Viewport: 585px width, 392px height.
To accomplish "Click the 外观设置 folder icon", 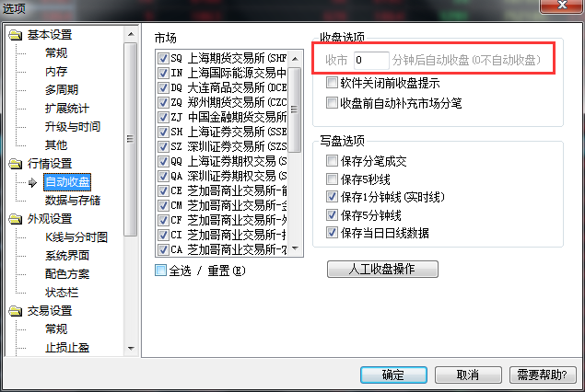I will (16, 219).
